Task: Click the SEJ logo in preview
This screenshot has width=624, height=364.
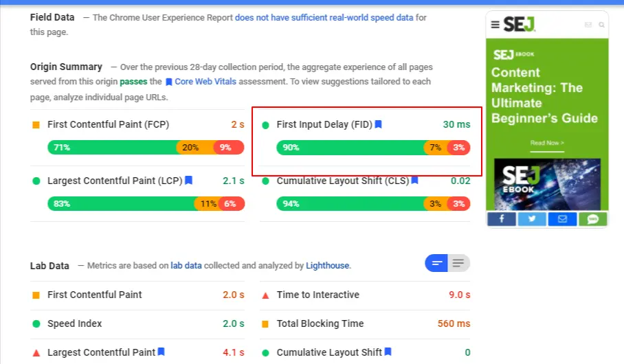Action: click(520, 24)
